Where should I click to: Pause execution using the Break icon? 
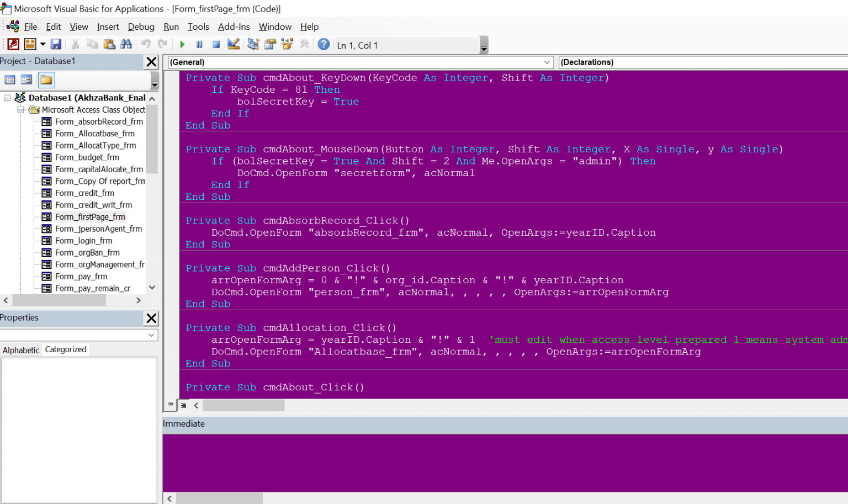tap(198, 44)
